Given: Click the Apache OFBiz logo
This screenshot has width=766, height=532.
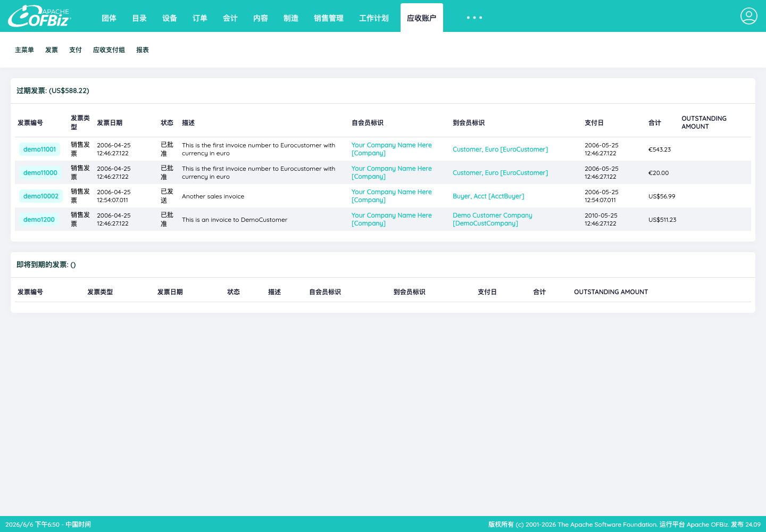Looking at the screenshot, I should pyautogui.click(x=39, y=16).
